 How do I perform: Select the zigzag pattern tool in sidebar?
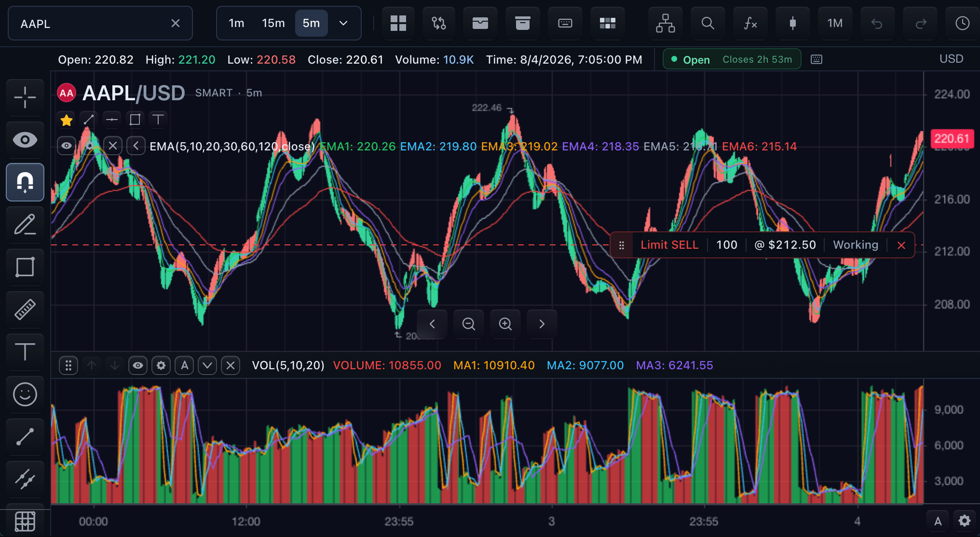pos(25,479)
